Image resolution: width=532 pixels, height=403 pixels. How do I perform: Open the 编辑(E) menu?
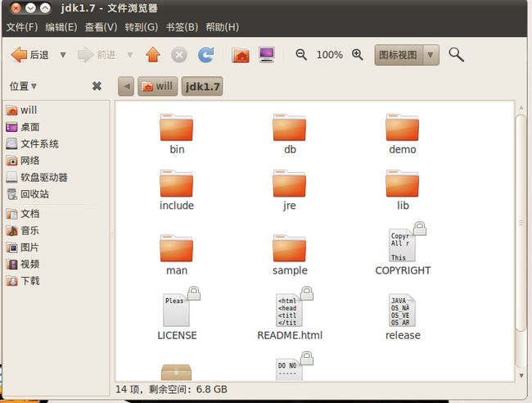61,27
